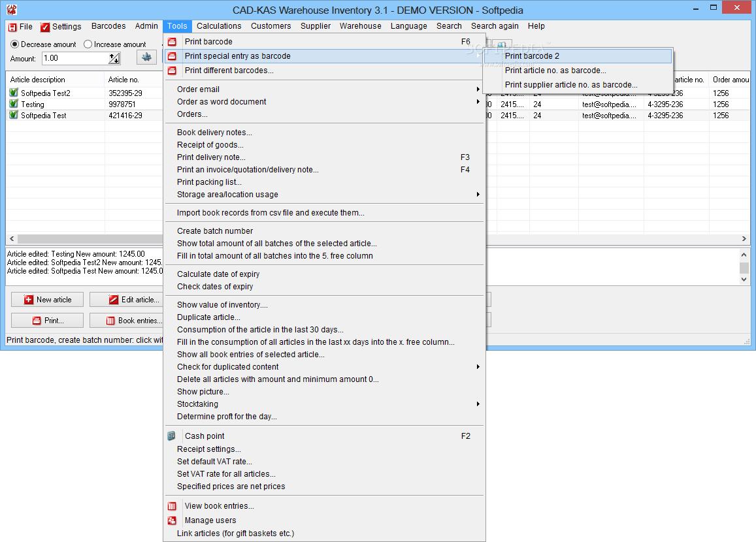Screen dimensions: 756x542
Task: Click the Article no. column header
Action: [133, 80]
